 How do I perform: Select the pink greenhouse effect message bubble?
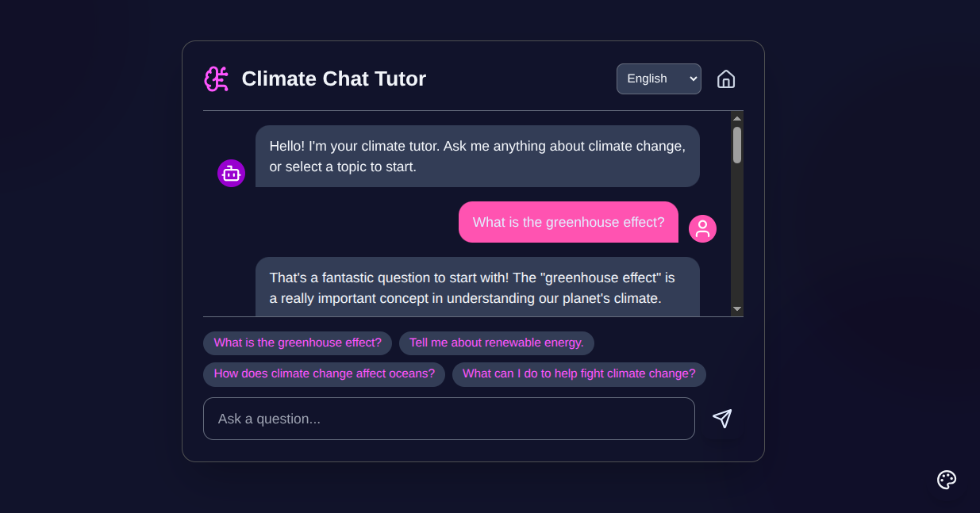tap(568, 222)
